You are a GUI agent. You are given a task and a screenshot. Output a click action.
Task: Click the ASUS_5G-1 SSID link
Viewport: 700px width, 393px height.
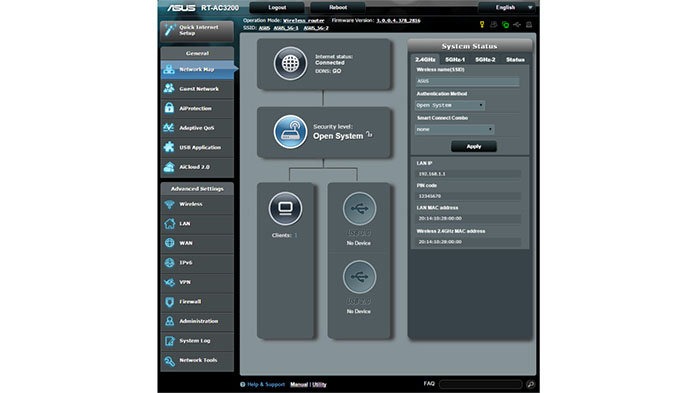(x=286, y=28)
